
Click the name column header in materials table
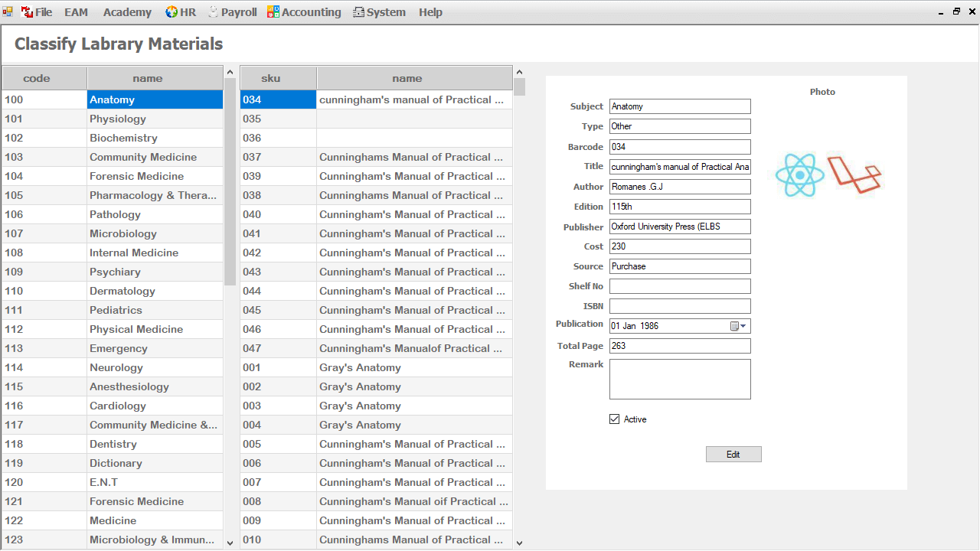[414, 78]
